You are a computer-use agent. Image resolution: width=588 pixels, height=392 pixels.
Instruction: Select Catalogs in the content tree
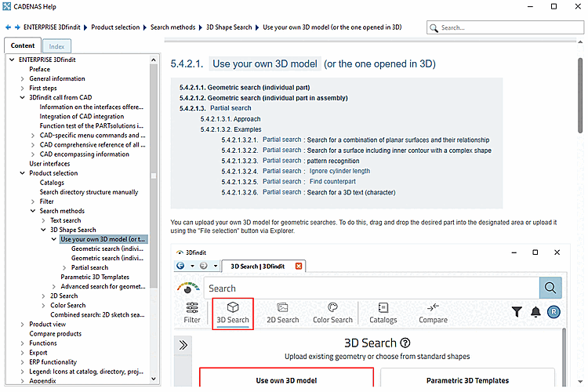pyautogui.click(x=52, y=183)
